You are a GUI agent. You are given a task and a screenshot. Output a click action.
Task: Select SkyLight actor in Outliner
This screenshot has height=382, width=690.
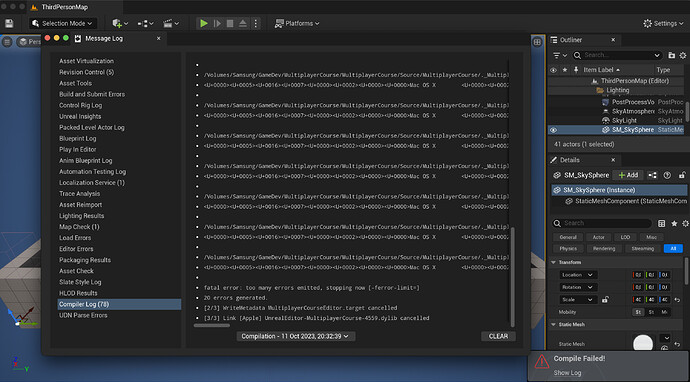[x=624, y=120]
